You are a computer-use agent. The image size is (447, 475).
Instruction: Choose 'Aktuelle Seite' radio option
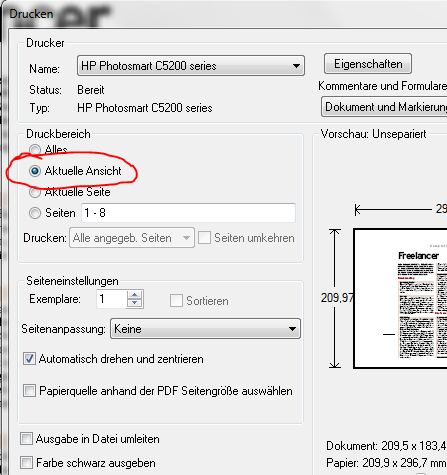[35, 192]
